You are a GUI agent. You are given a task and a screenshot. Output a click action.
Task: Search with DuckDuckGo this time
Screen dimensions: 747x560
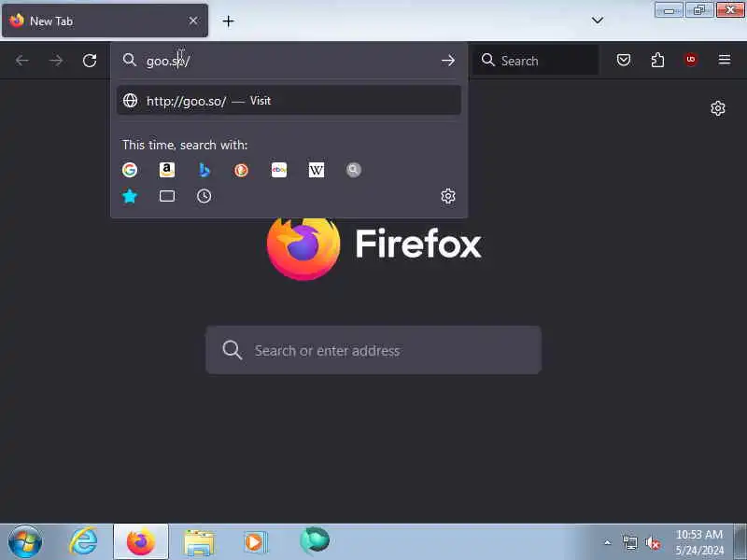(241, 170)
